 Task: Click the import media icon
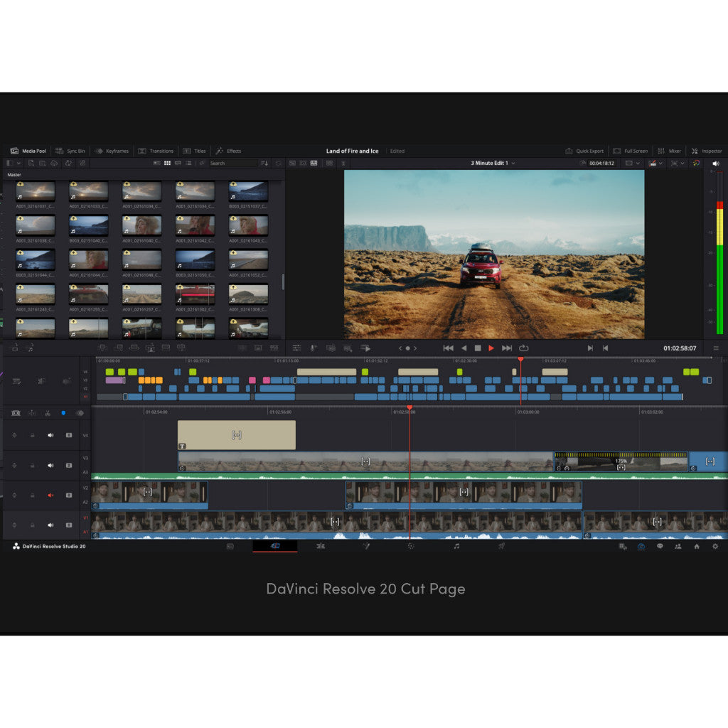click(31, 163)
